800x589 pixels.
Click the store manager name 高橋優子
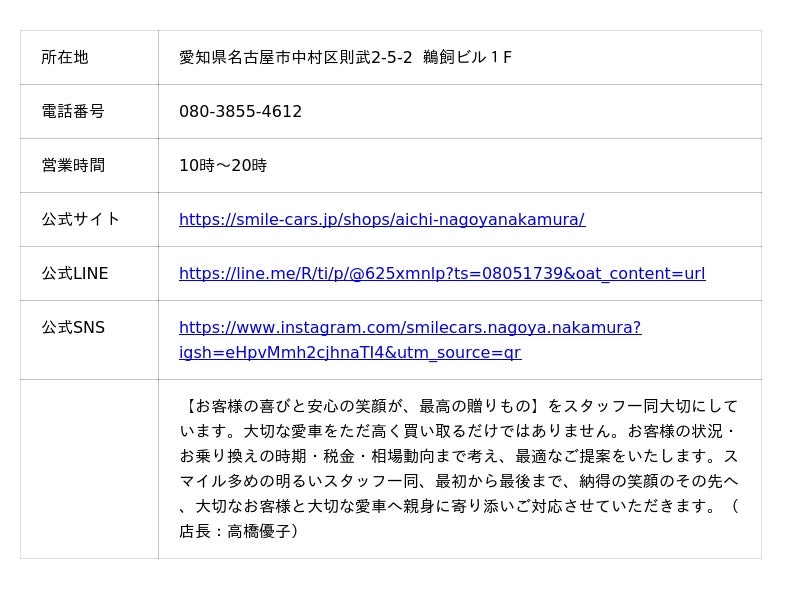coord(259,531)
